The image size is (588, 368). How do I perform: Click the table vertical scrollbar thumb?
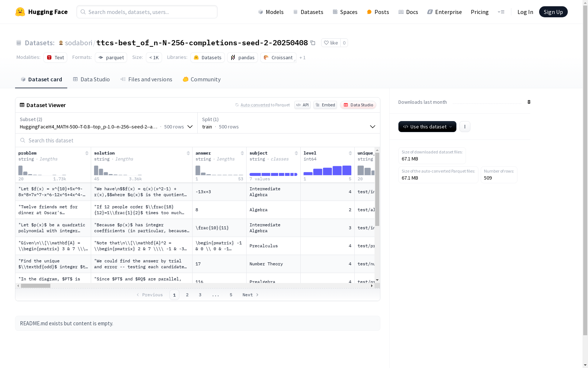(x=377, y=189)
